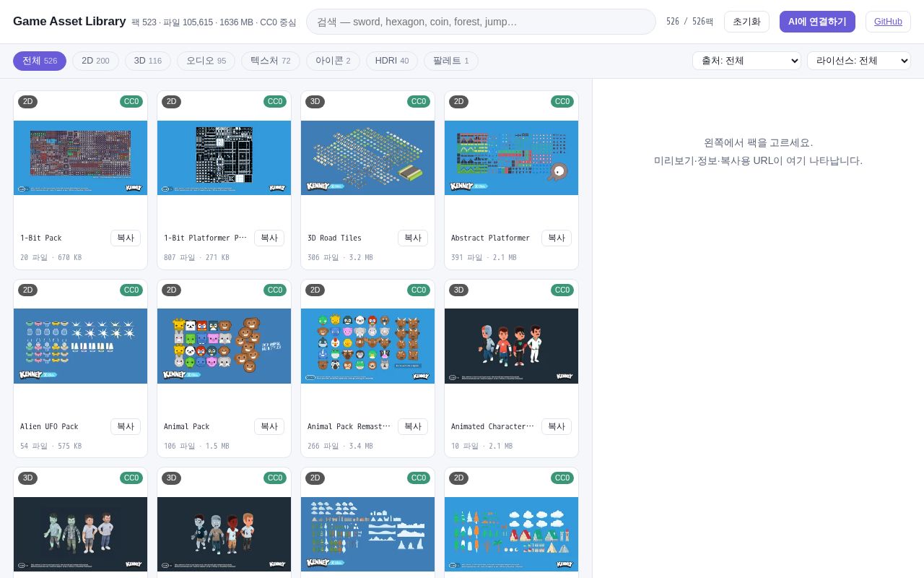Click the CC0 badge on Animated Characters card
924x578 pixels.
[562, 290]
